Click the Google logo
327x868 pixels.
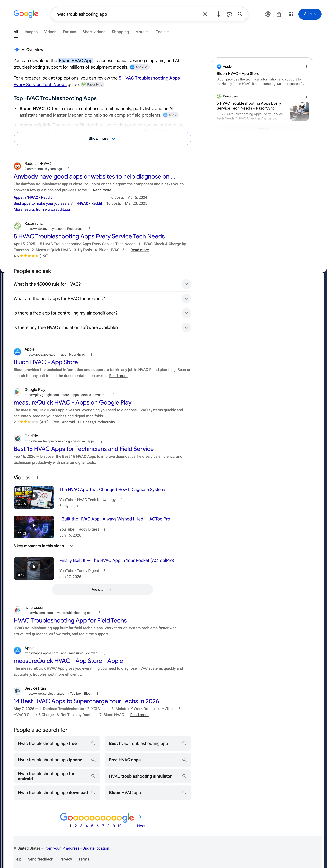click(x=26, y=14)
